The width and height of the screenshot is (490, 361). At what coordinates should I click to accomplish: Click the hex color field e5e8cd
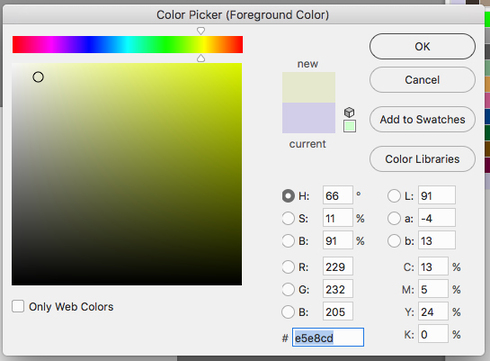[x=328, y=338]
